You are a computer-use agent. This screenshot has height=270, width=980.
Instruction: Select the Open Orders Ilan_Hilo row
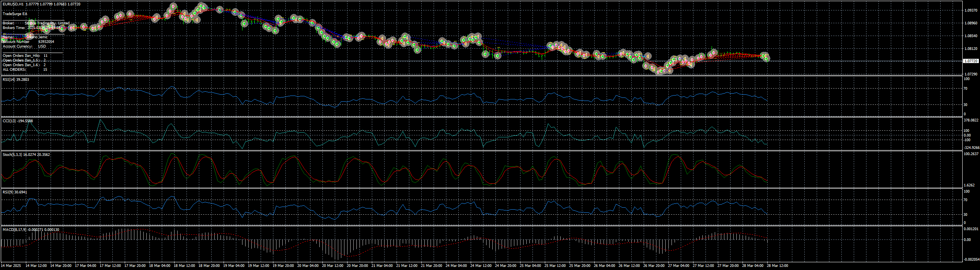pos(25,56)
